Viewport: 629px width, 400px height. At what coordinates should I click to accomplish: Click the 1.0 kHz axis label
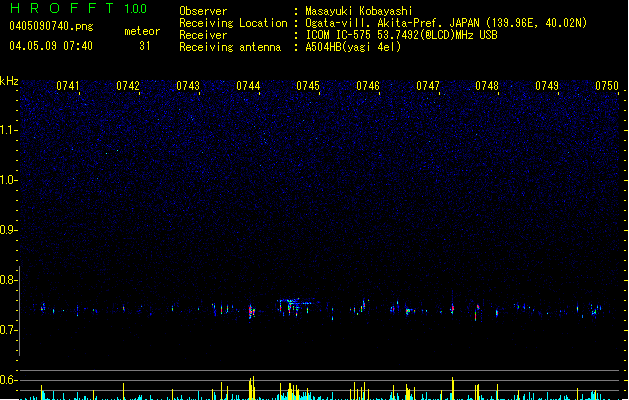[x=8, y=180]
